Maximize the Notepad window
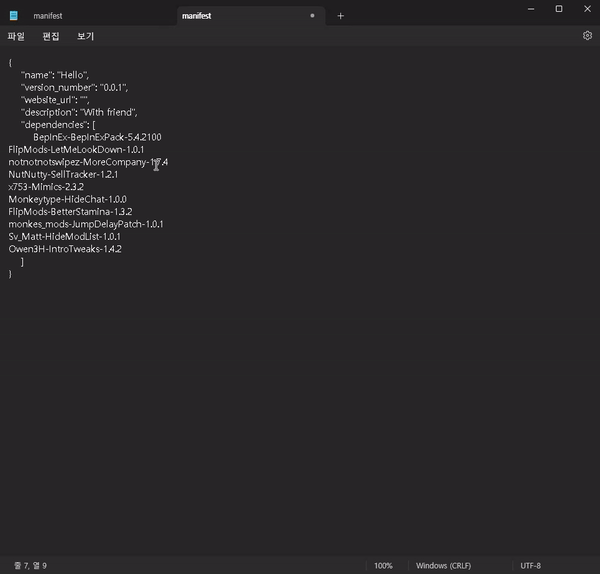 coord(559,9)
